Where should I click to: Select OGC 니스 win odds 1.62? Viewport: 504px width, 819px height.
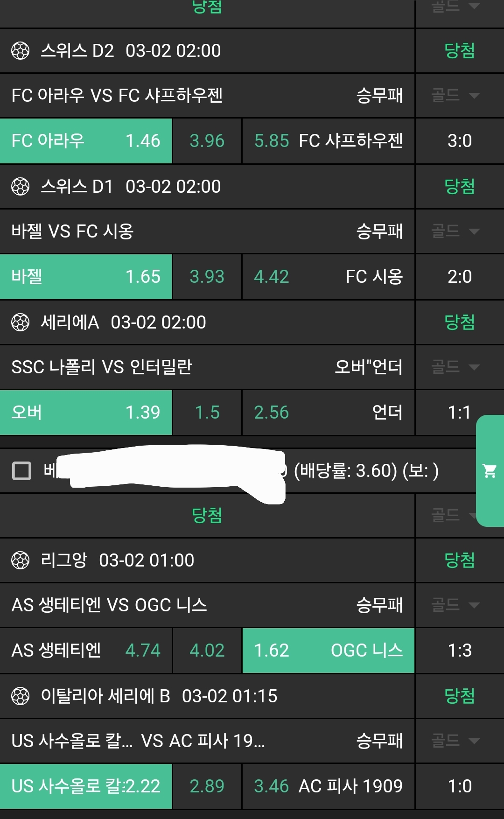point(328,651)
